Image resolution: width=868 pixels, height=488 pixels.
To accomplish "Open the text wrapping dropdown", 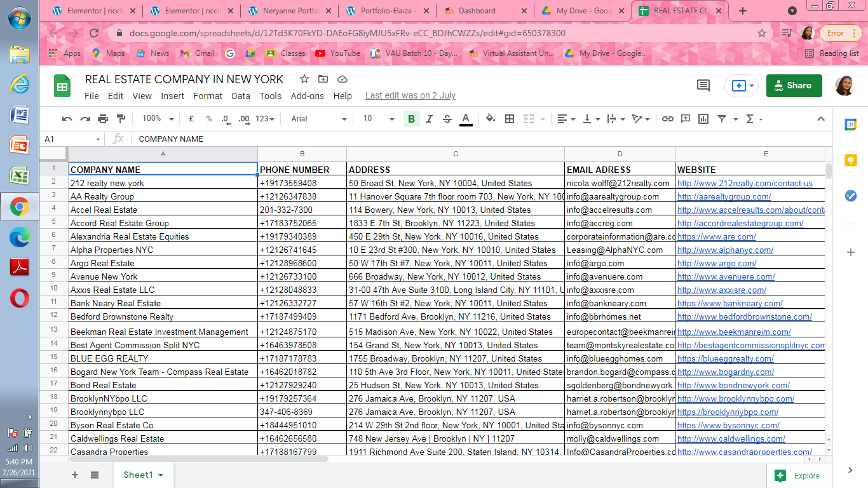I will (x=616, y=119).
